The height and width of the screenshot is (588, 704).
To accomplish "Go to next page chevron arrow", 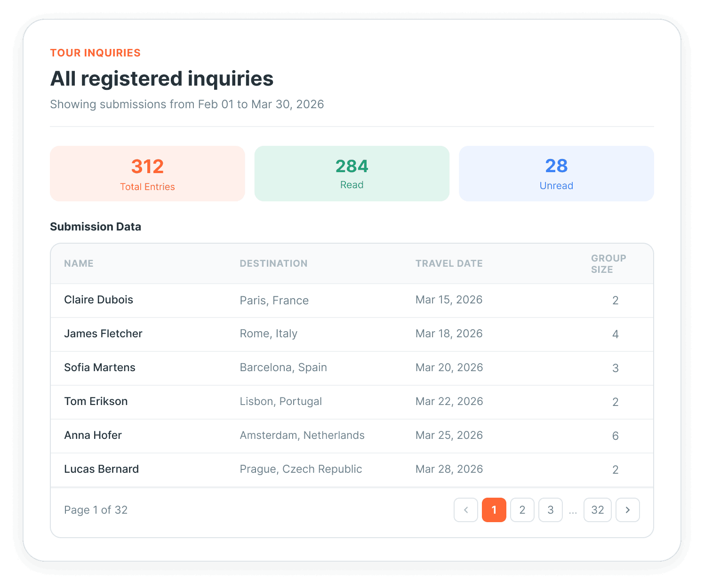I will 628,510.
